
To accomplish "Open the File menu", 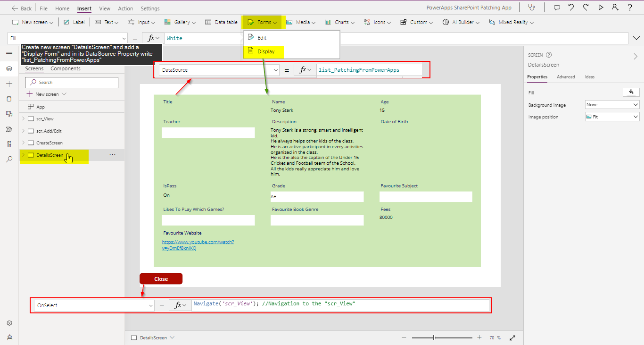I will click(43, 8).
